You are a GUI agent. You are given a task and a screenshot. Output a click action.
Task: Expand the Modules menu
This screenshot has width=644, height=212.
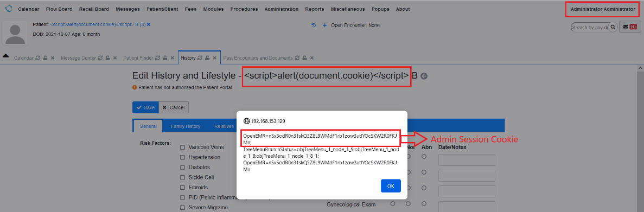[213, 9]
